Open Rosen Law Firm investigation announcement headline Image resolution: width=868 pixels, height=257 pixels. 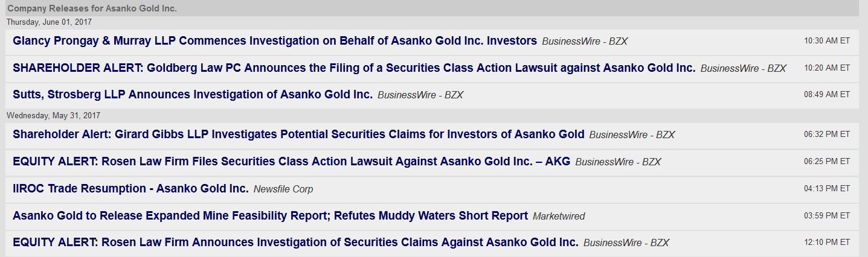295,243
